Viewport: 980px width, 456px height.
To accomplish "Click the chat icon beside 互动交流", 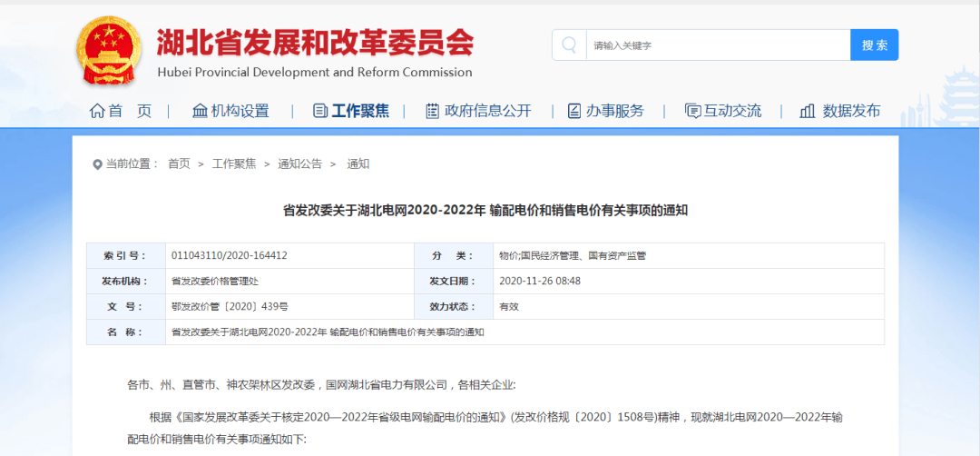I will click(x=692, y=111).
